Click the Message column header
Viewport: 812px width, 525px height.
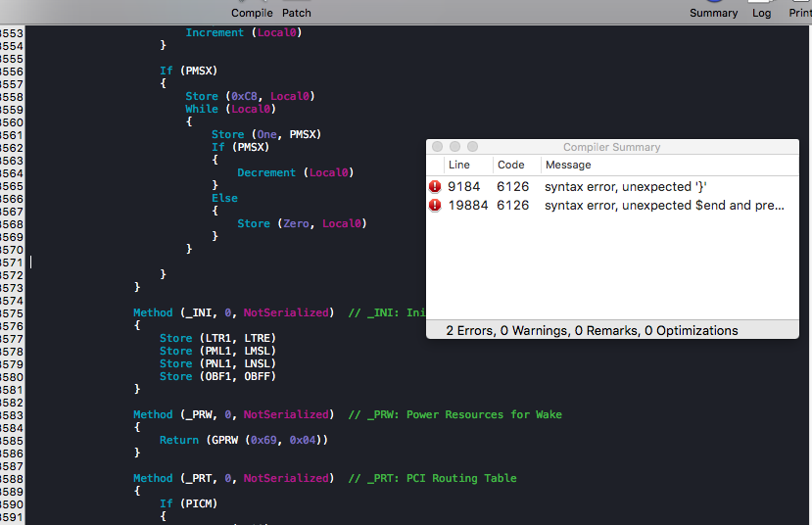coord(568,165)
